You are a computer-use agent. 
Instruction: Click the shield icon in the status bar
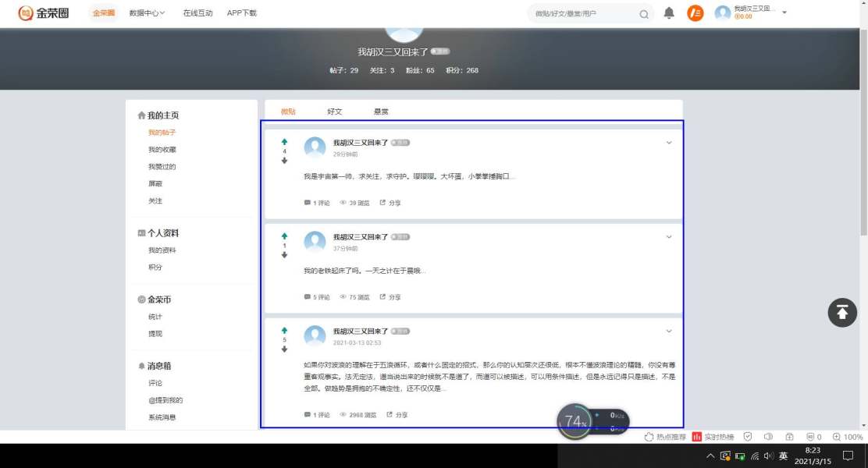[x=748, y=437]
